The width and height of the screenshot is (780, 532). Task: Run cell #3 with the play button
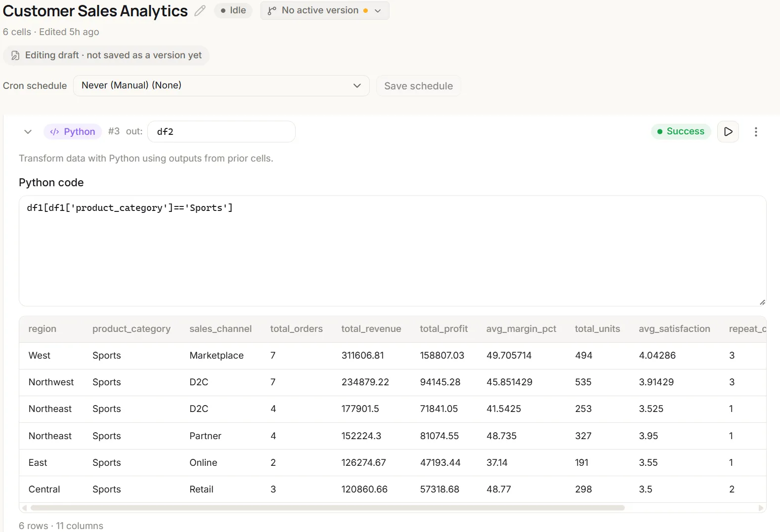728,131
